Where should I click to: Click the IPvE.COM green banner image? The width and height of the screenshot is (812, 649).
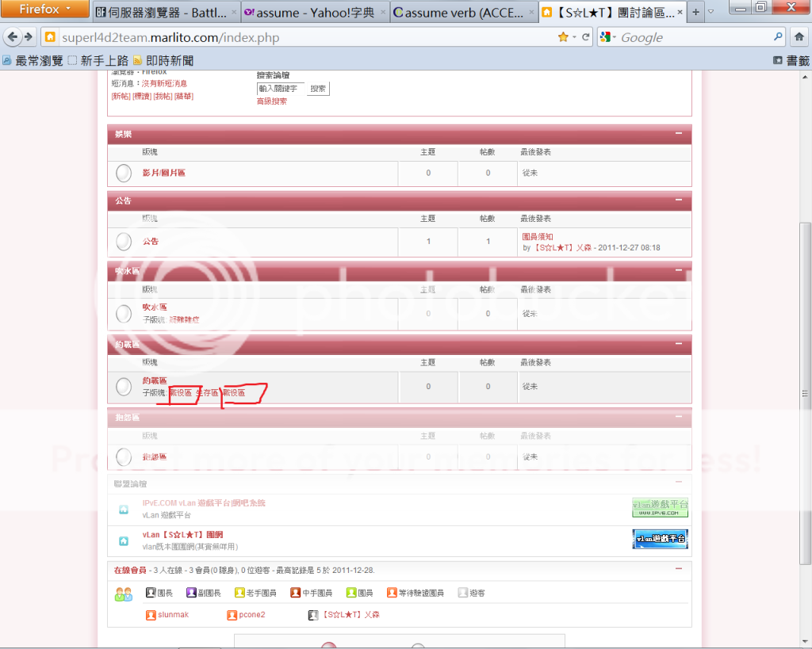[660, 508]
